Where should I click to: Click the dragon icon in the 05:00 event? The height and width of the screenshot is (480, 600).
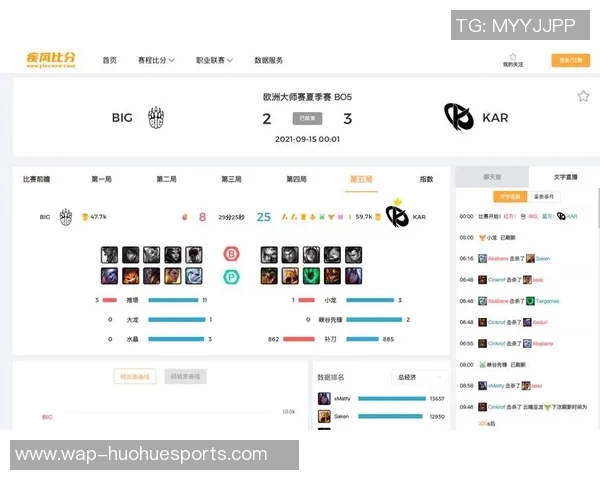[x=482, y=238]
